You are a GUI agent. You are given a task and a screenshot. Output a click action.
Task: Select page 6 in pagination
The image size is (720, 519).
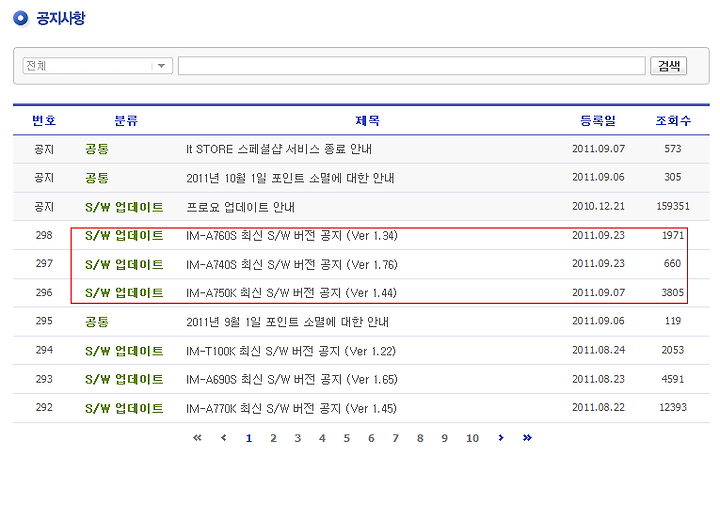(371, 438)
